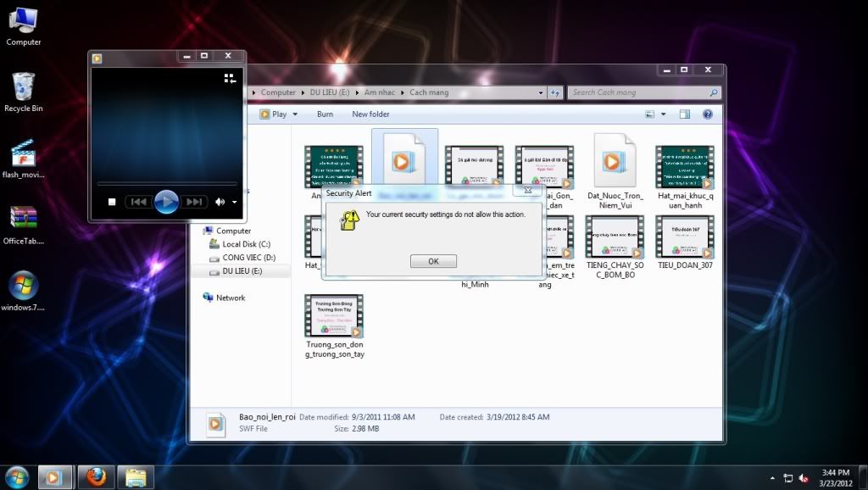
Task: Launch Firefox from the taskbar
Action: pyautogui.click(x=96, y=477)
